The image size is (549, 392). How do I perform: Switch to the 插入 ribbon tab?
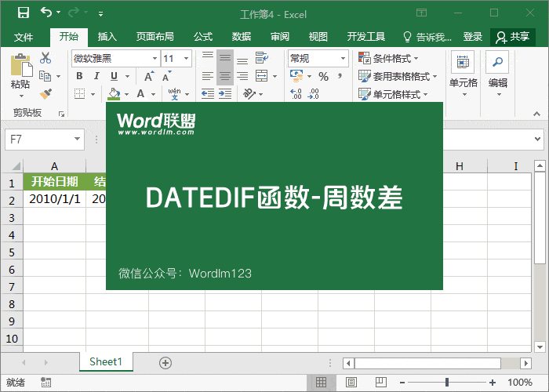click(x=107, y=37)
